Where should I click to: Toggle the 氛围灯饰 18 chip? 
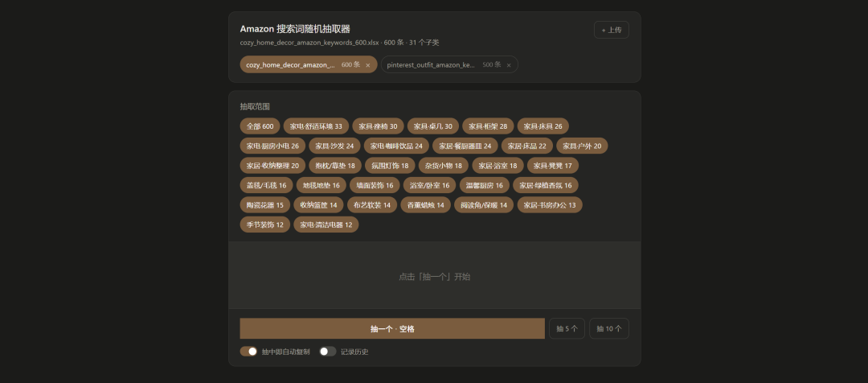390,166
